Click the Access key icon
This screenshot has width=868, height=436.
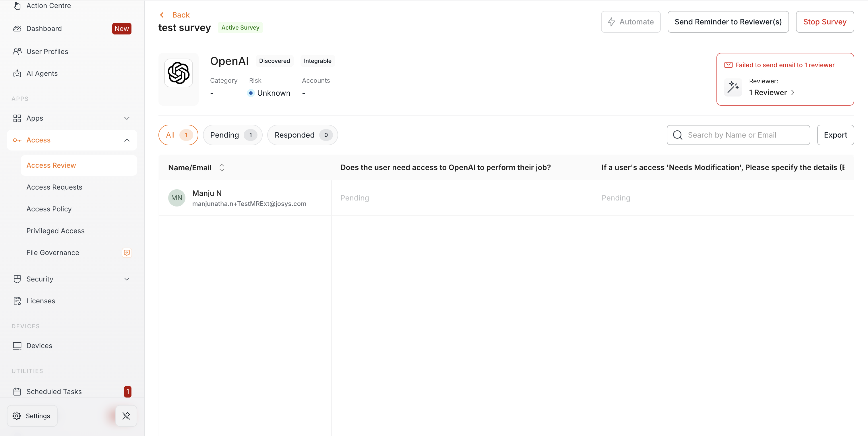click(x=17, y=140)
